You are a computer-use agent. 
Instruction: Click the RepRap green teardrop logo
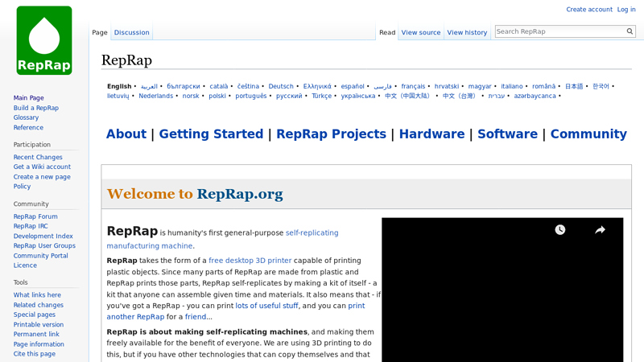pos(44,40)
